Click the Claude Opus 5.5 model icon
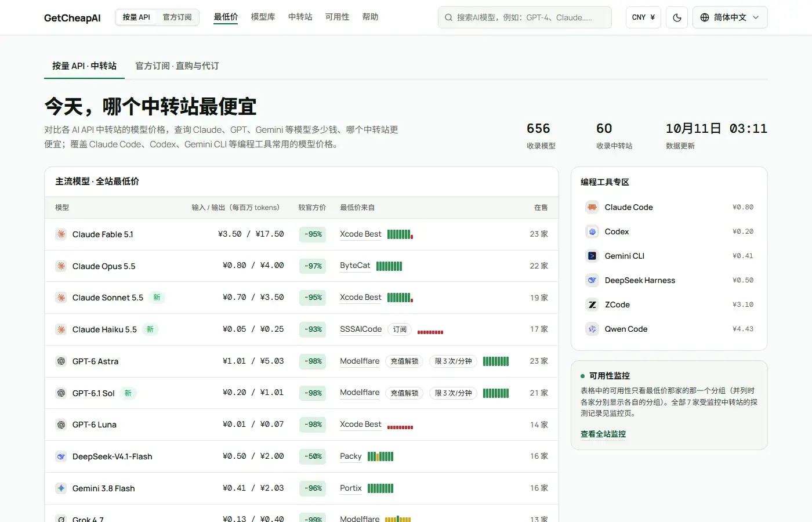This screenshot has height=522, width=812. click(x=61, y=266)
